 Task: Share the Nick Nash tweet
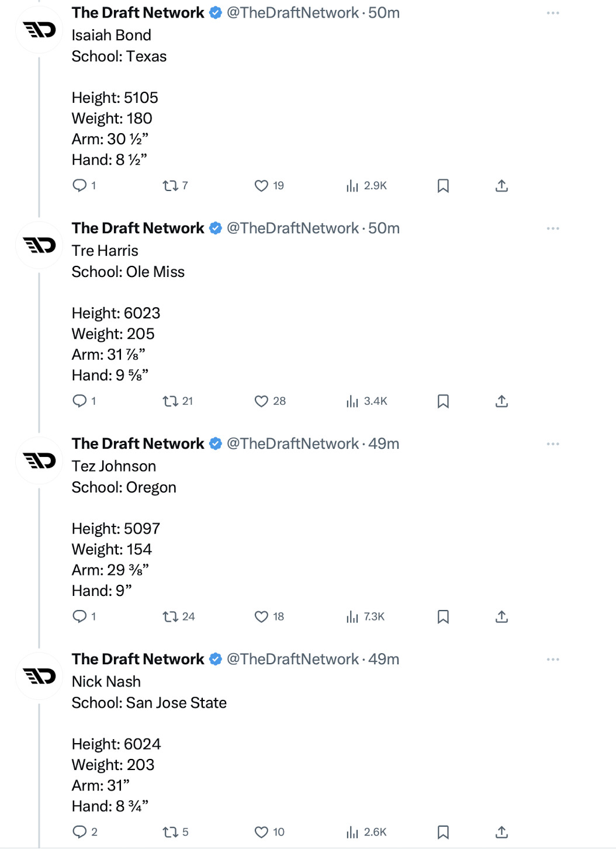coord(501,832)
